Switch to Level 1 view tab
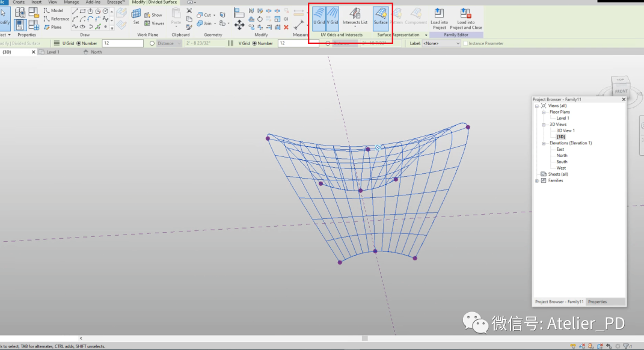The height and width of the screenshot is (350, 644). pyautogui.click(x=53, y=52)
